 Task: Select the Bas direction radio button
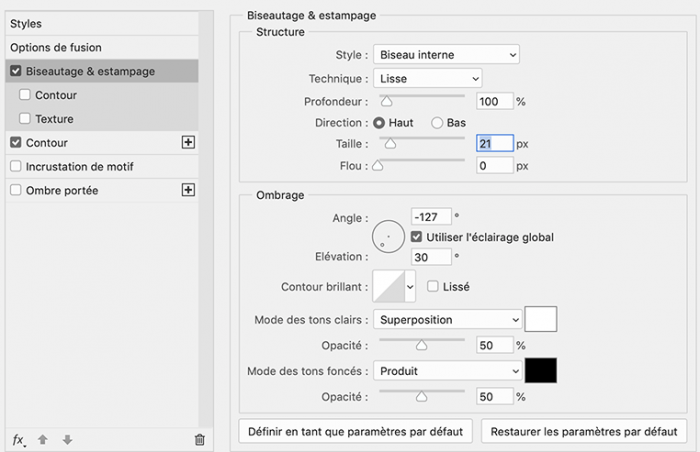pyautogui.click(x=437, y=122)
